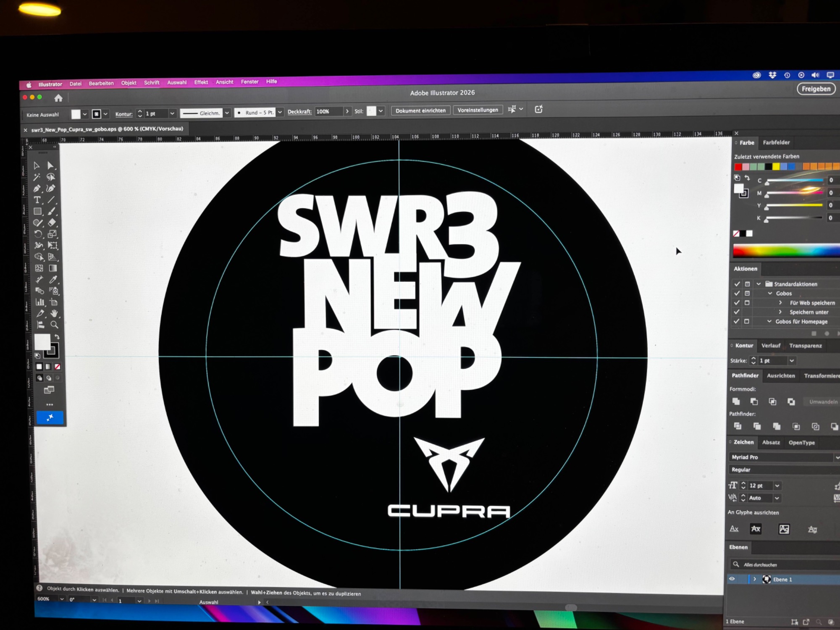Viewport: 840px width, 630px height.
Task: Toggle checkmark for Speichern unter action
Action: tap(736, 312)
